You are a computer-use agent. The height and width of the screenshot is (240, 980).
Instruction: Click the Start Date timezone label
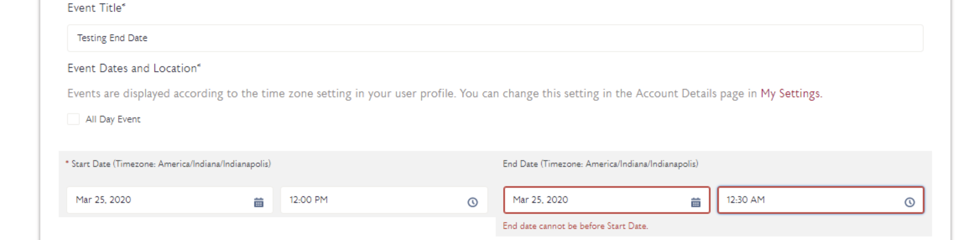[x=171, y=164]
